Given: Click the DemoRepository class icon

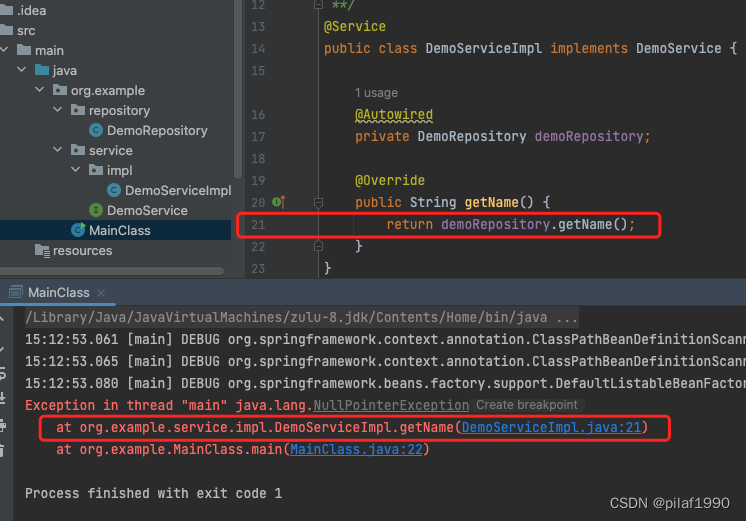Looking at the screenshot, I should 96,130.
